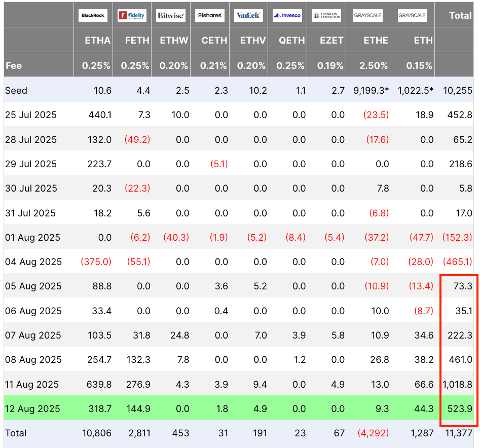Click the (5.1) CETH outflow value
This screenshot has height=448, width=480.
[219, 164]
